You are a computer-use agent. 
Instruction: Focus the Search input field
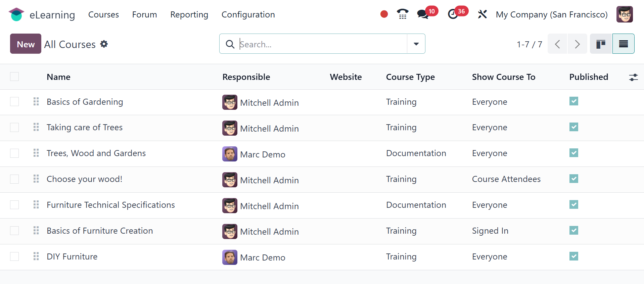click(322, 44)
